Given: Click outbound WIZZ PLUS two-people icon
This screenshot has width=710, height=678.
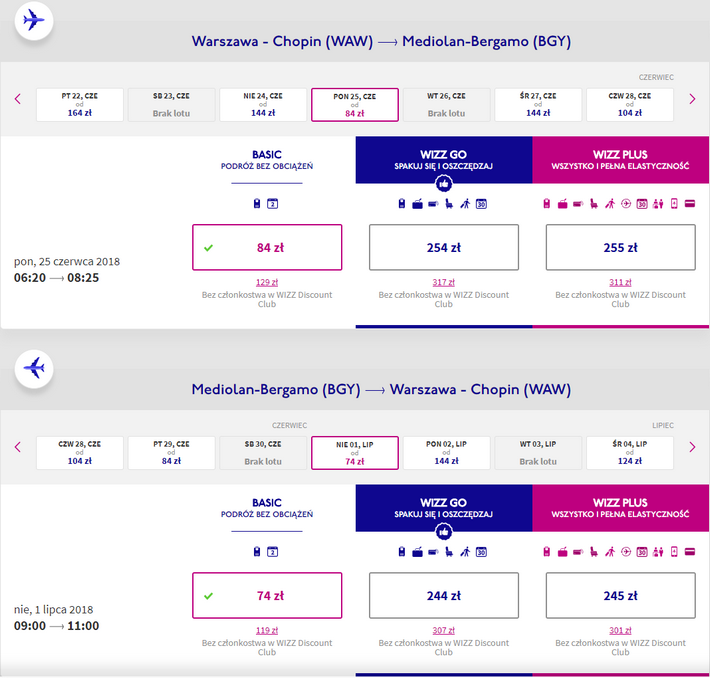Looking at the screenshot, I should click(x=658, y=204).
